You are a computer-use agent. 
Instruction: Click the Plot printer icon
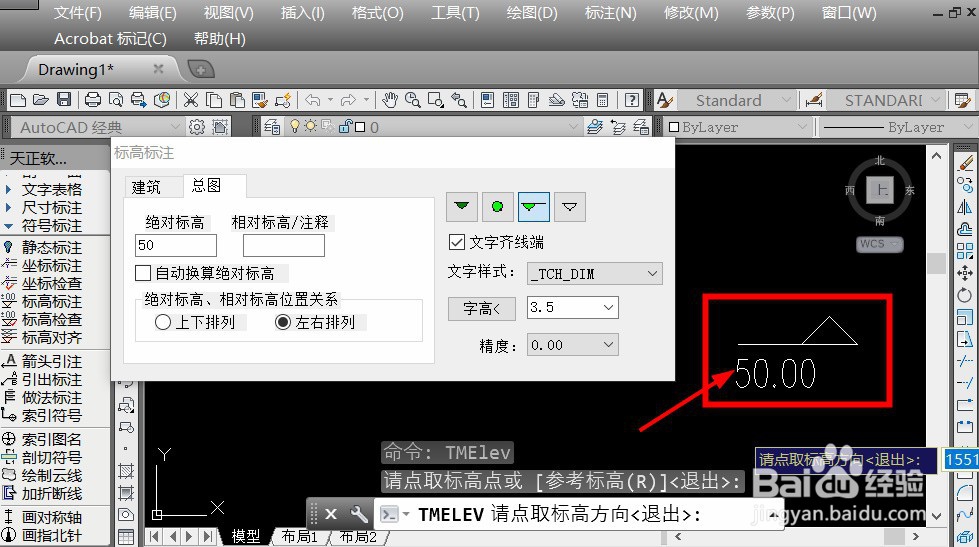(93, 100)
